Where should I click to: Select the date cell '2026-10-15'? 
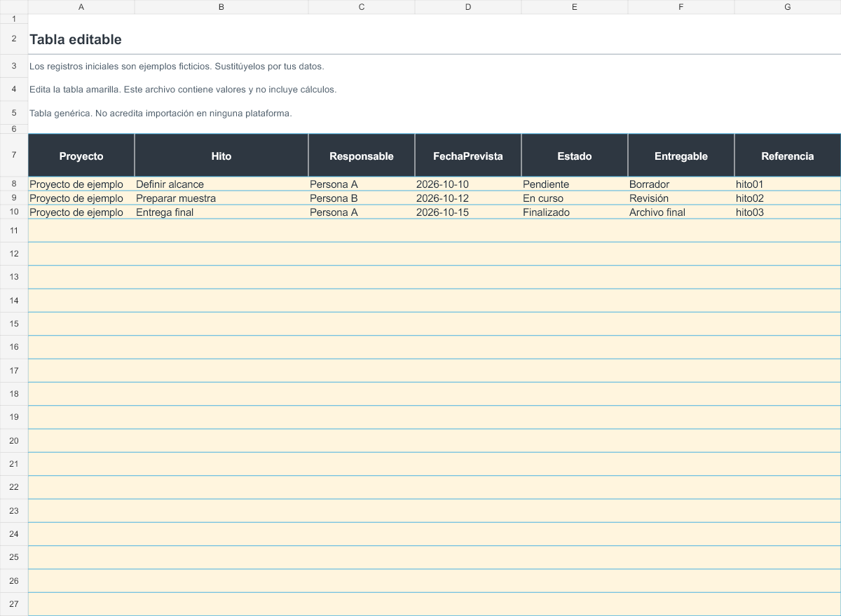pos(468,212)
